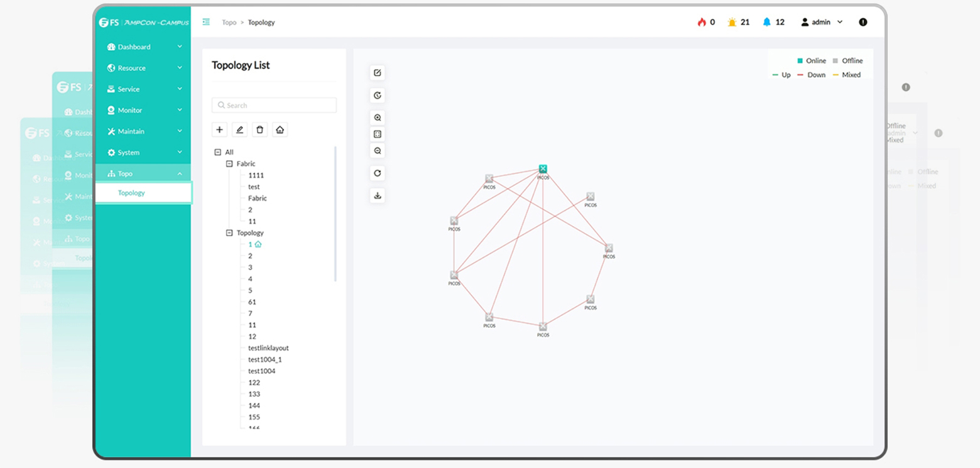Fit the topology to the canvas view
Viewport: 980px width, 468px height.
pos(377,134)
